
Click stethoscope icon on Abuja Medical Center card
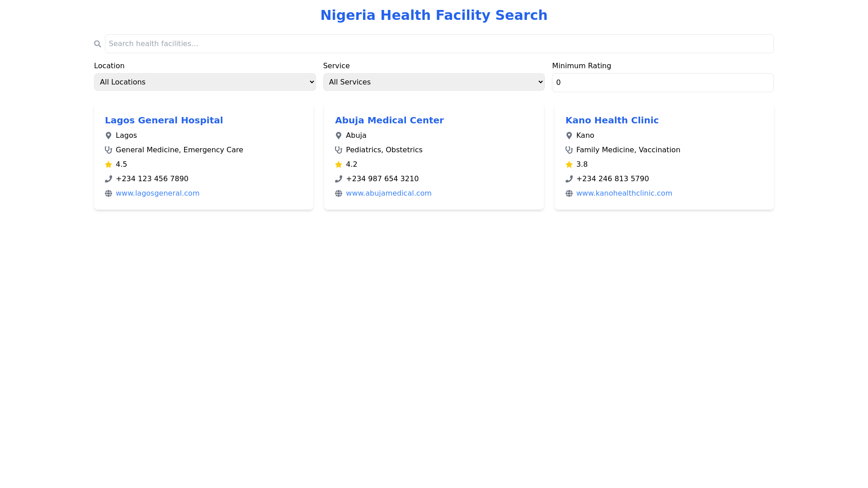[338, 150]
